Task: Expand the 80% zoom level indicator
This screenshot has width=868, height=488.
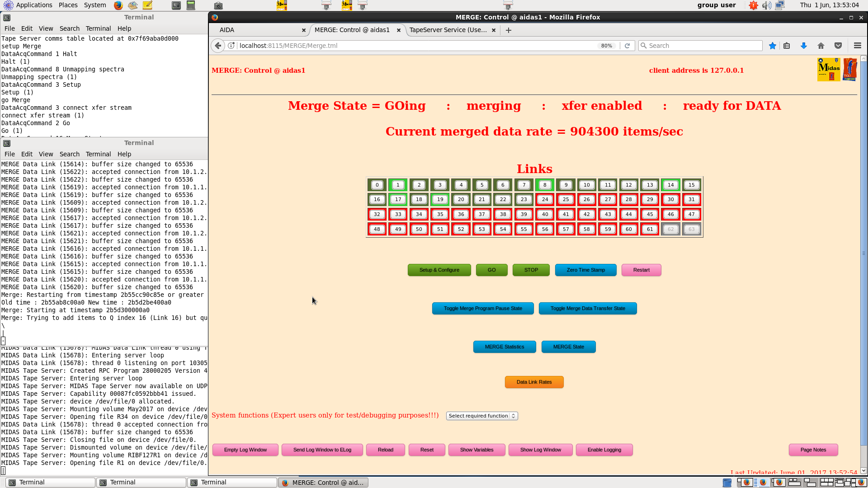Action: [x=606, y=46]
